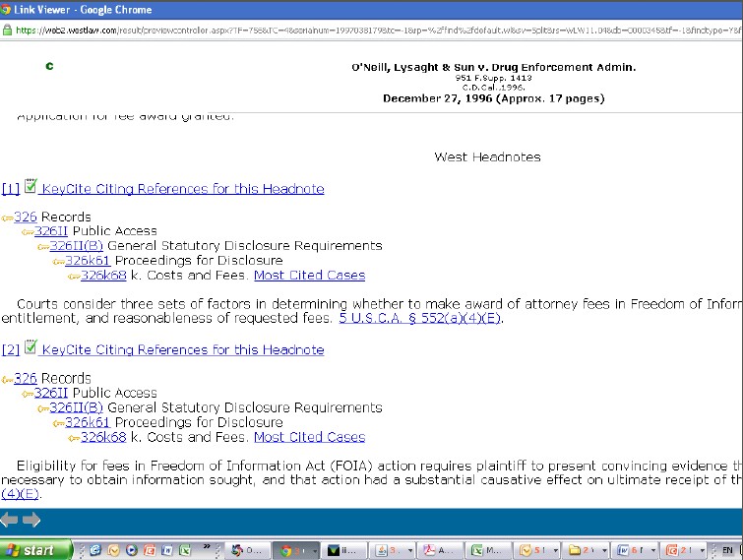This screenshot has width=743, height=560.
Task: Click key icon beside second 326II Public Access
Action: click(x=28, y=395)
